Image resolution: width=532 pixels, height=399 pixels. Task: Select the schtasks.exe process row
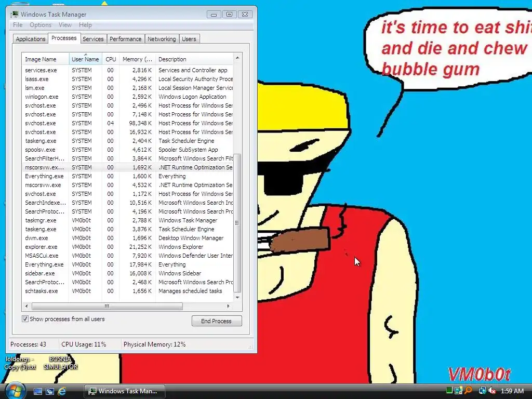(x=128, y=291)
